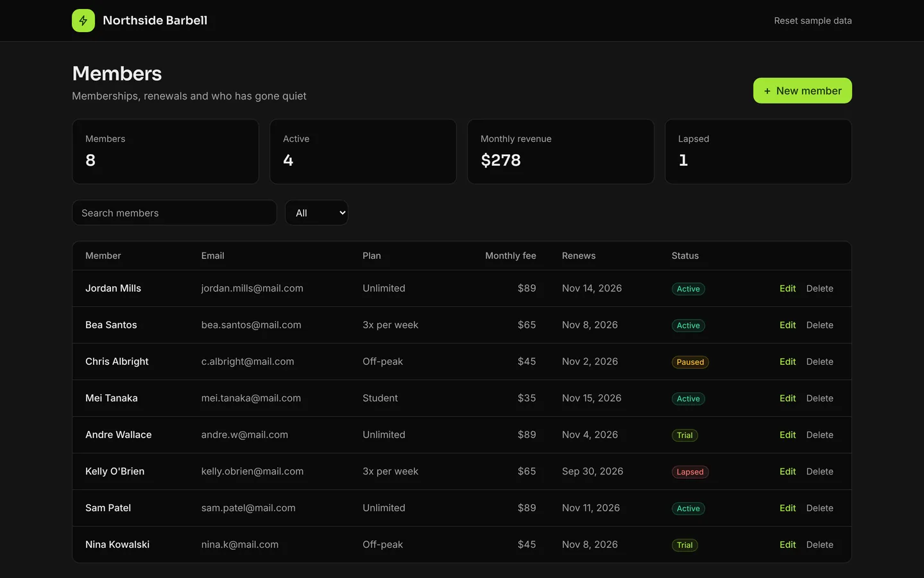This screenshot has height=578, width=924.
Task: Delete Mei Tanaka
Action: pyautogui.click(x=819, y=398)
